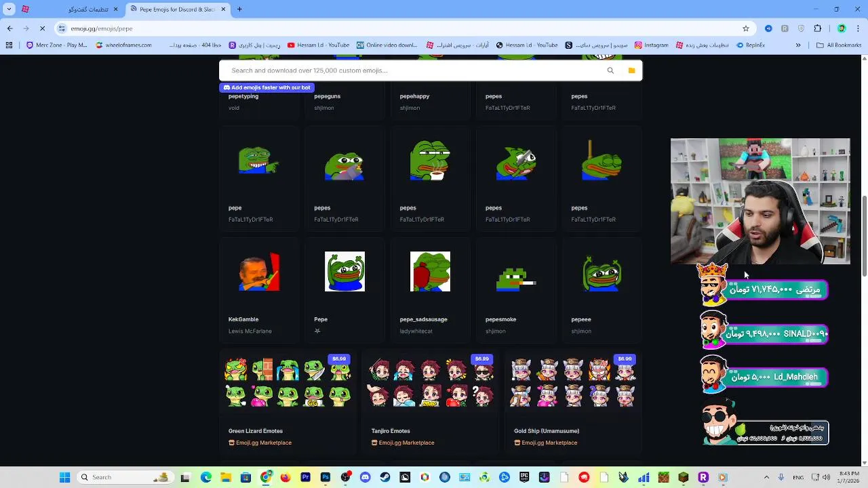Image resolution: width=868 pixels, height=488 pixels.
Task: Open Discord from the taskbar
Action: coord(365,477)
